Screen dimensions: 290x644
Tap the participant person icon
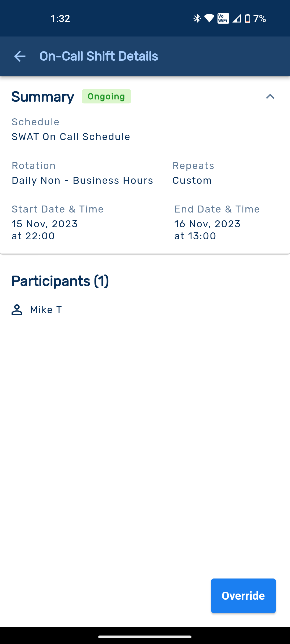17,310
